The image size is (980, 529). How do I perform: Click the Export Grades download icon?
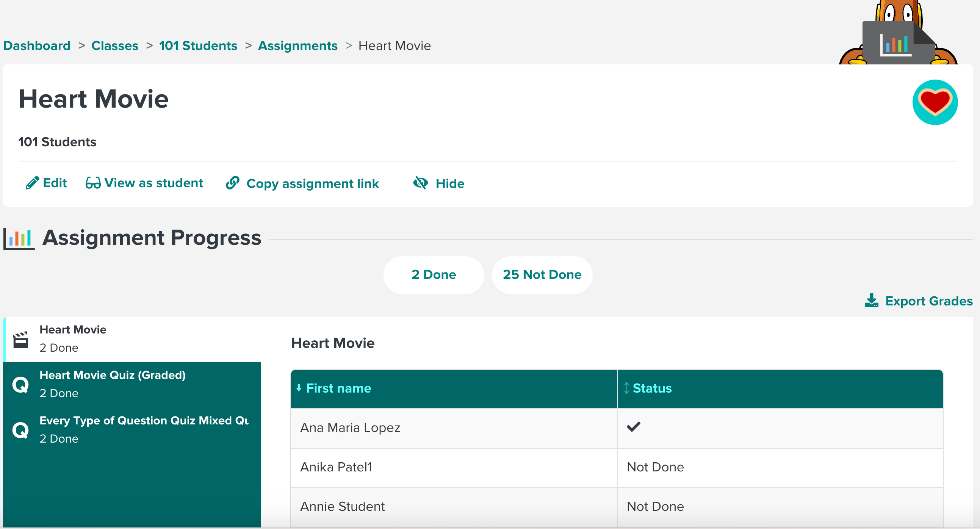pos(872,301)
